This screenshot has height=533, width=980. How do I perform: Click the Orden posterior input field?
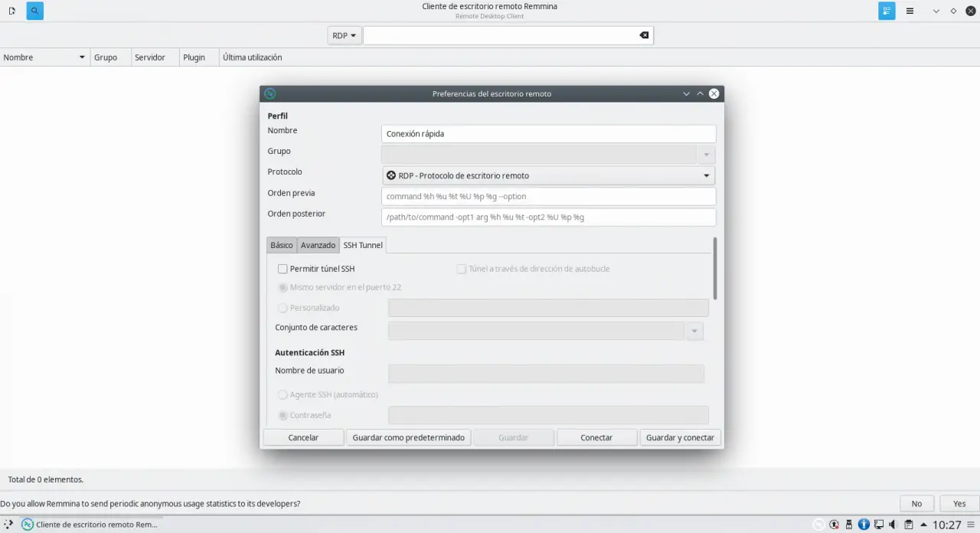[548, 217]
